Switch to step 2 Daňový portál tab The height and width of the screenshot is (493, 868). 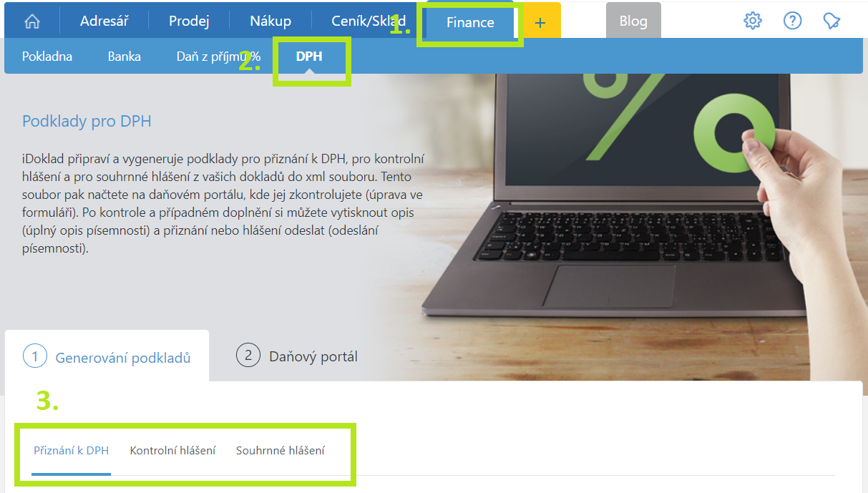pyautogui.click(x=297, y=356)
